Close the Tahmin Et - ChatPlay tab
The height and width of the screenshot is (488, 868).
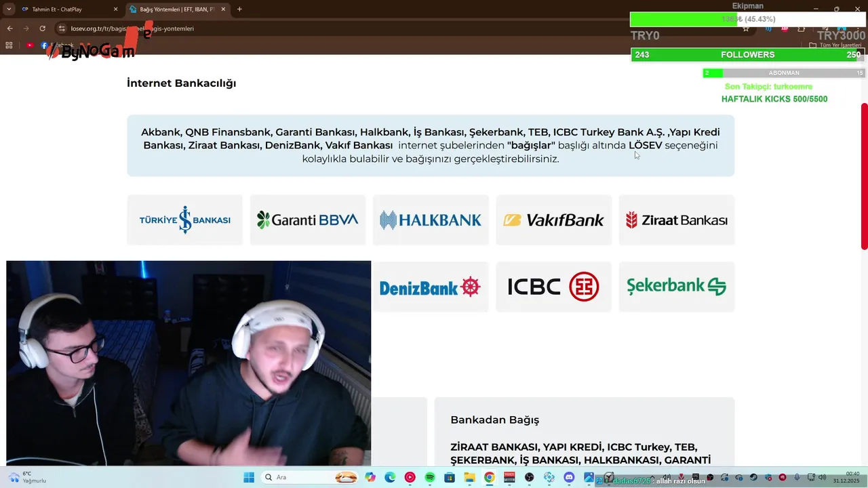(115, 9)
